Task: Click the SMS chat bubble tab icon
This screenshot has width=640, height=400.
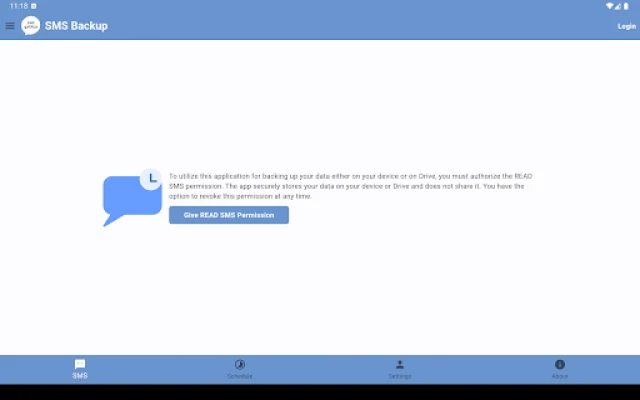Action: point(80,364)
